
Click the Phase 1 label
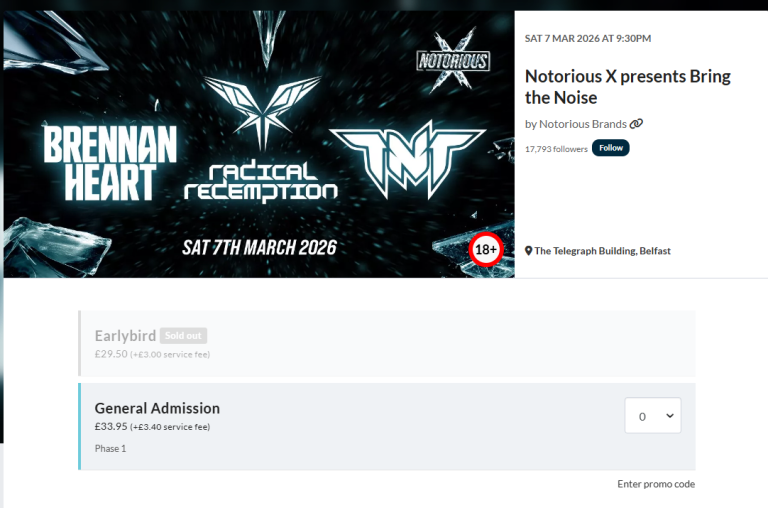(x=110, y=448)
